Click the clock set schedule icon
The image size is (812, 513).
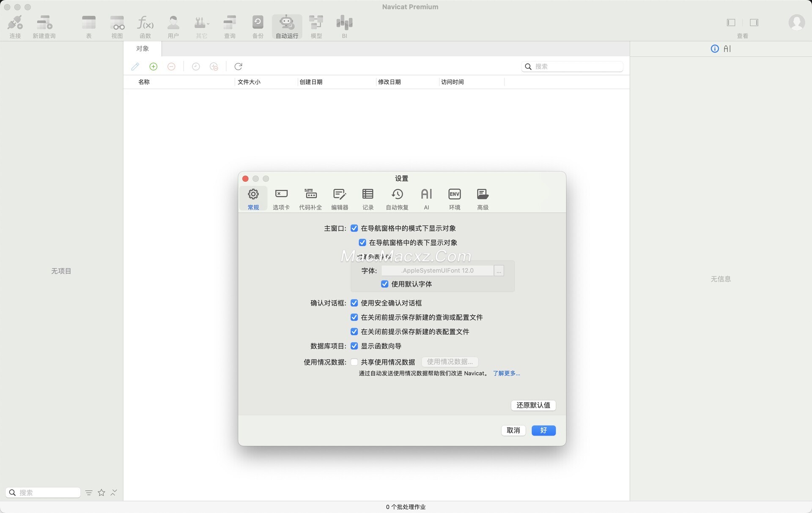[196, 66]
